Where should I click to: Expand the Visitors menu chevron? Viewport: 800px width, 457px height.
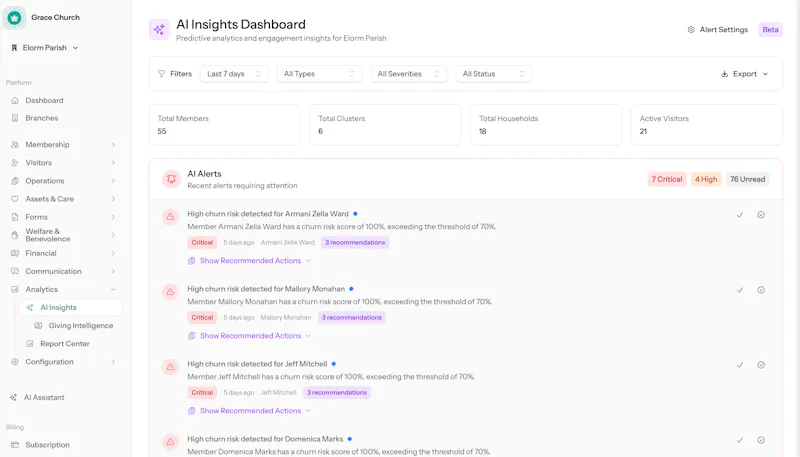tap(113, 163)
